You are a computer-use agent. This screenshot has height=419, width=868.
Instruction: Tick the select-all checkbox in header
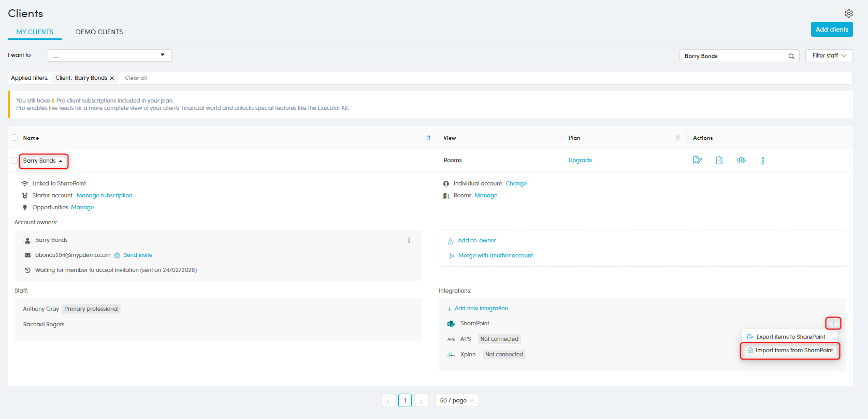(15, 138)
